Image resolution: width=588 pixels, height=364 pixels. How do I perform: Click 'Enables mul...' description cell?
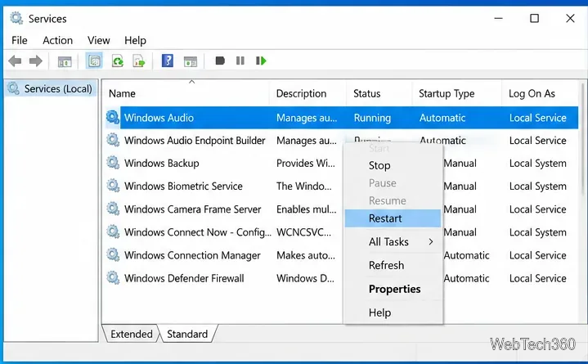coord(307,209)
